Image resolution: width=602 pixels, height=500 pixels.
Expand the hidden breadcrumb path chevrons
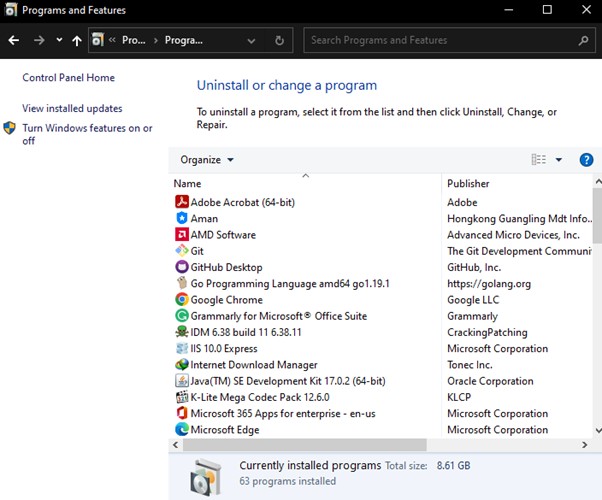(112, 40)
